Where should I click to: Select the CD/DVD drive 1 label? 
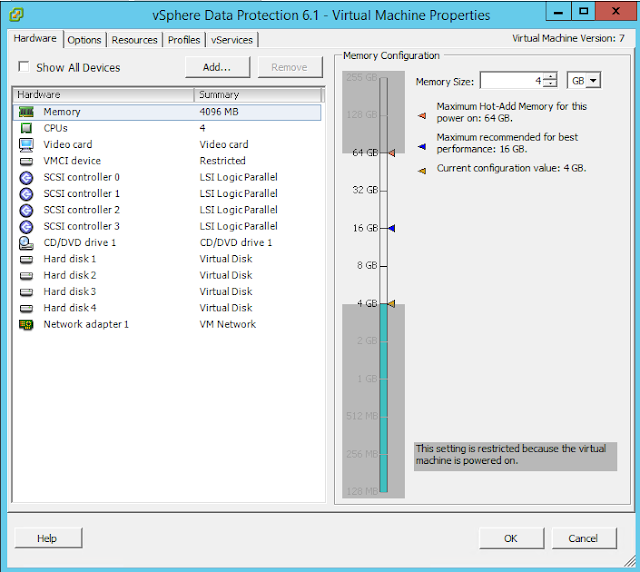pyautogui.click(x=80, y=243)
